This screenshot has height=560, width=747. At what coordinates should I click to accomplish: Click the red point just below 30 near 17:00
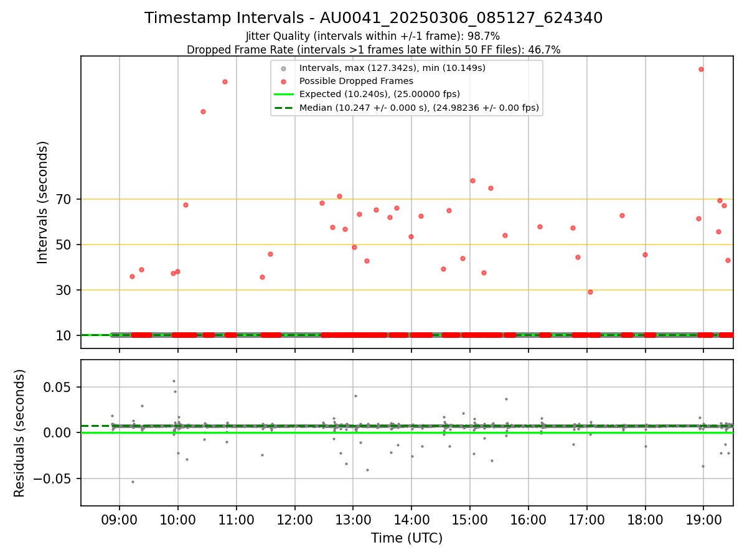tap(590, 292)
